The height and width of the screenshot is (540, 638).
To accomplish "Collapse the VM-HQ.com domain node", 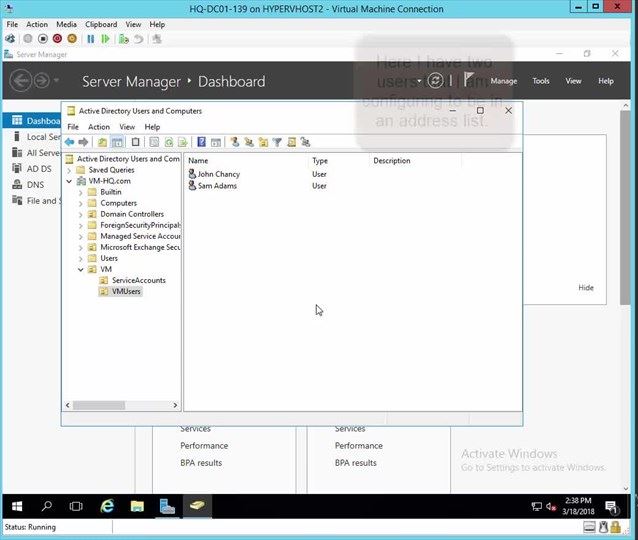I will click(x=70, y=181).
